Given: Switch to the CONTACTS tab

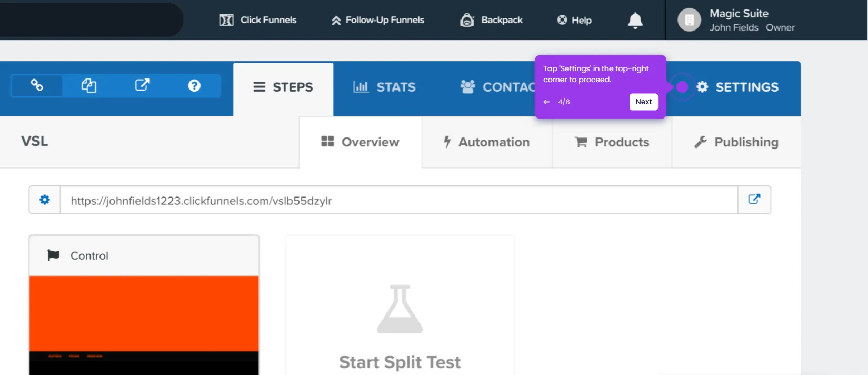Looking at the screenshot, I should tap(498, 87).
